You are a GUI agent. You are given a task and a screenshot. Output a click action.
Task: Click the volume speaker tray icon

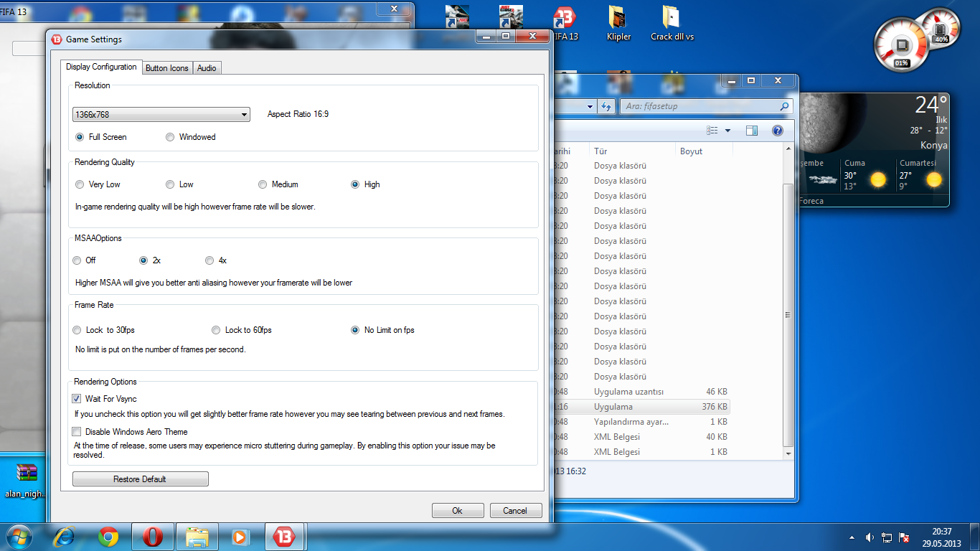[x=870, y=537]
